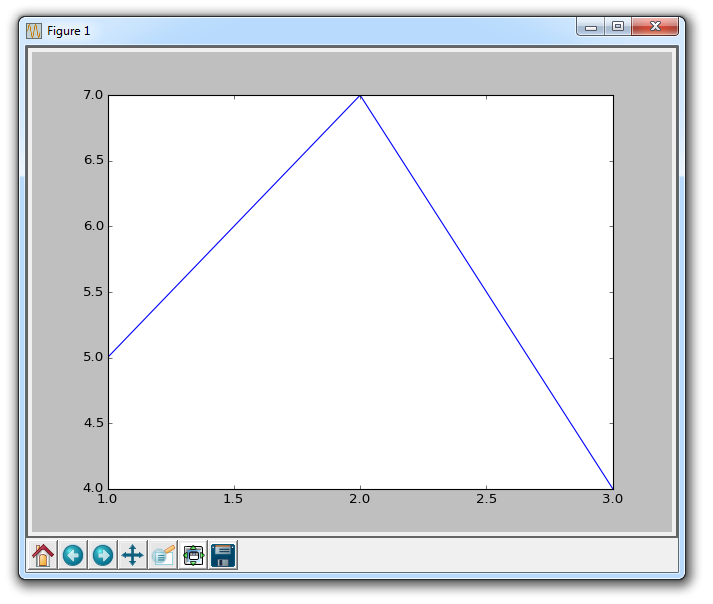Screen dimensions: 713x604
Task: Click the 7.0 label on the y-axis
Action: 91,95
